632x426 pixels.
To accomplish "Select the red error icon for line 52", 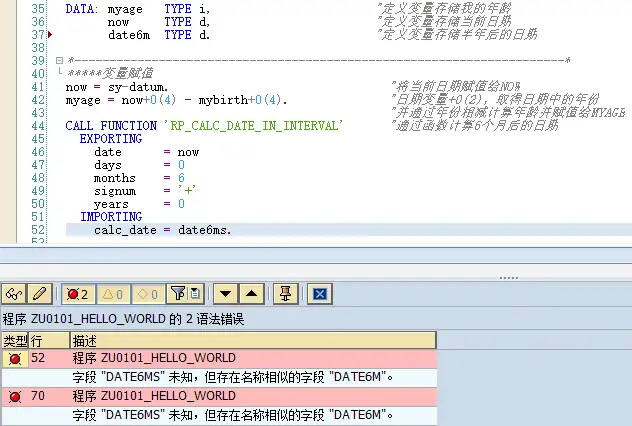I will click(x=15, y=358).
